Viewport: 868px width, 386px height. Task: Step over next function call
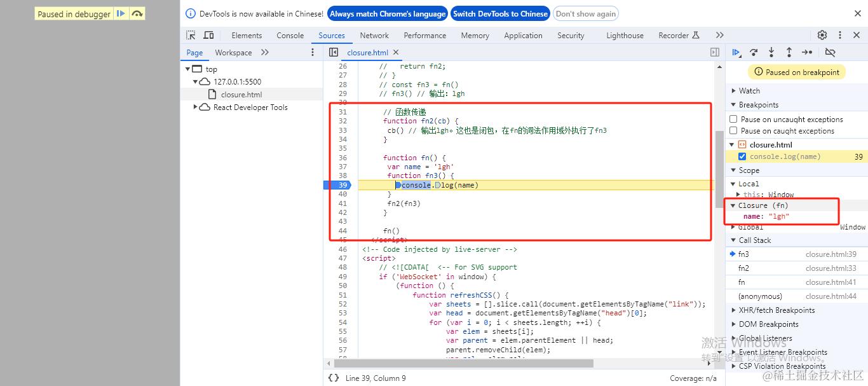(754, 52)
